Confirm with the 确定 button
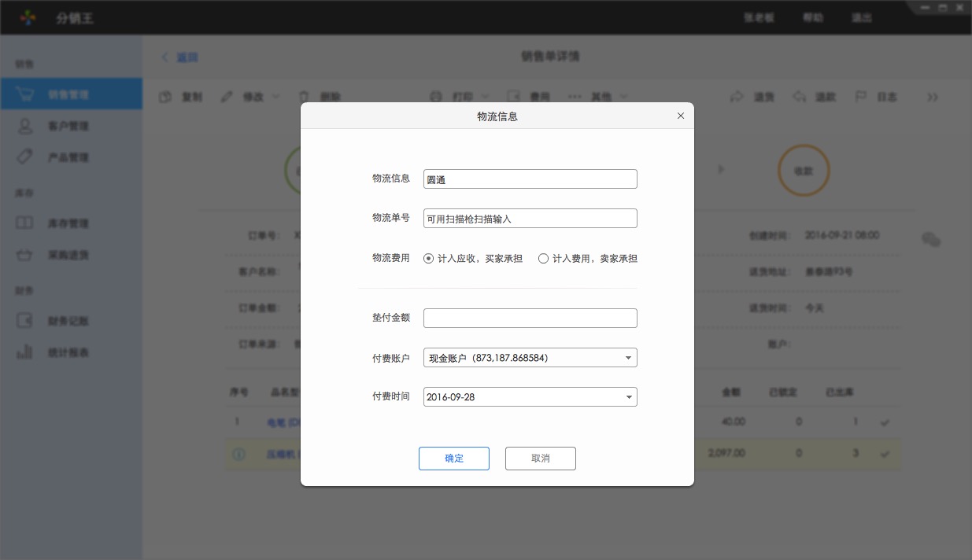The image size is (972, 560). click(454, 459)
